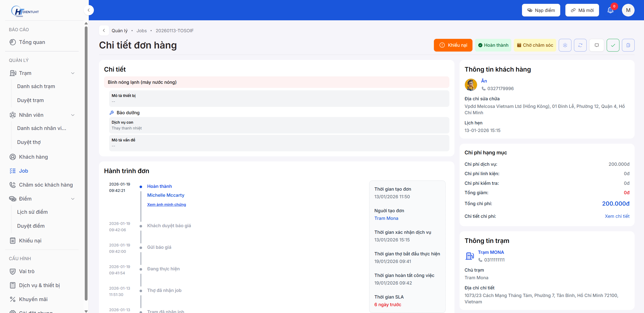Collapse the Nhân viên menu group

pos(73,115)
